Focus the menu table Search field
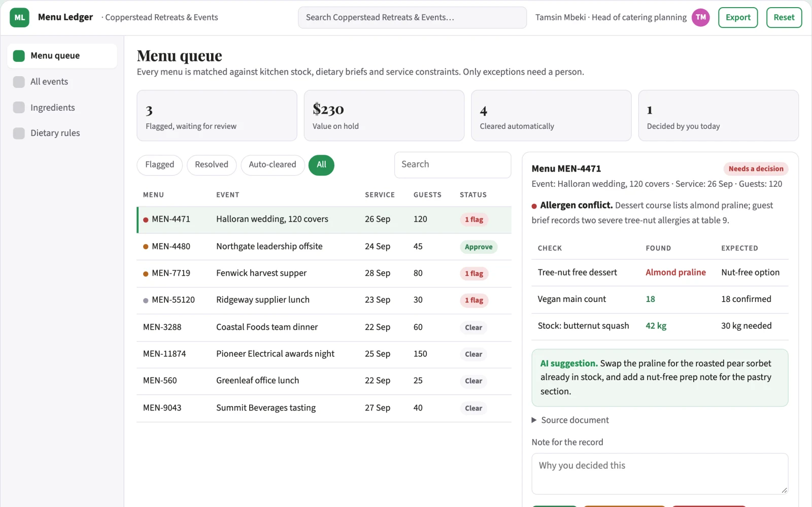Screen dimensions: 812x507 [x=452, y=164]
